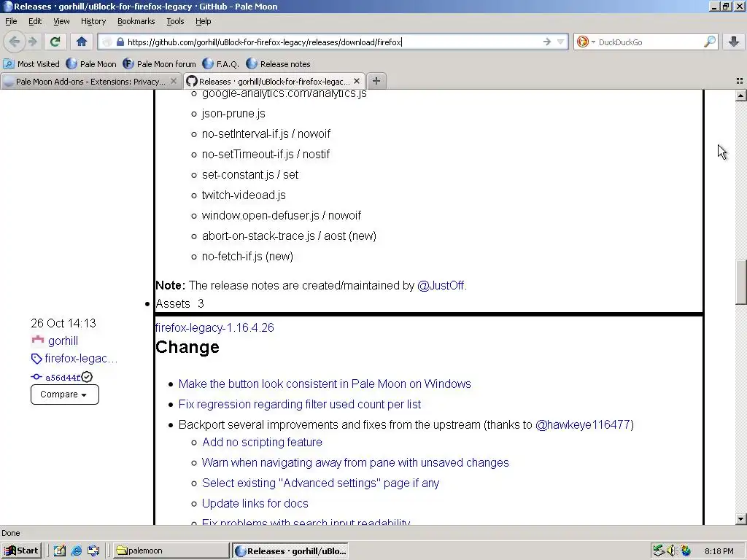The image size is (747, 560).
Task: Open 'Add no scripting feature' link
Action: (262, 443)
